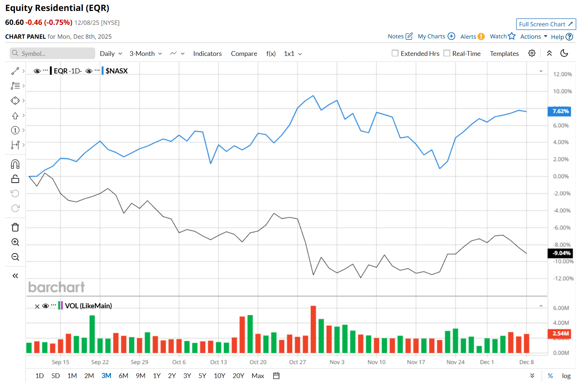The height and width of the screenshot is (385, 588).
Task: Open $NASX series options (three dots)
Action: tap(97, 70)
